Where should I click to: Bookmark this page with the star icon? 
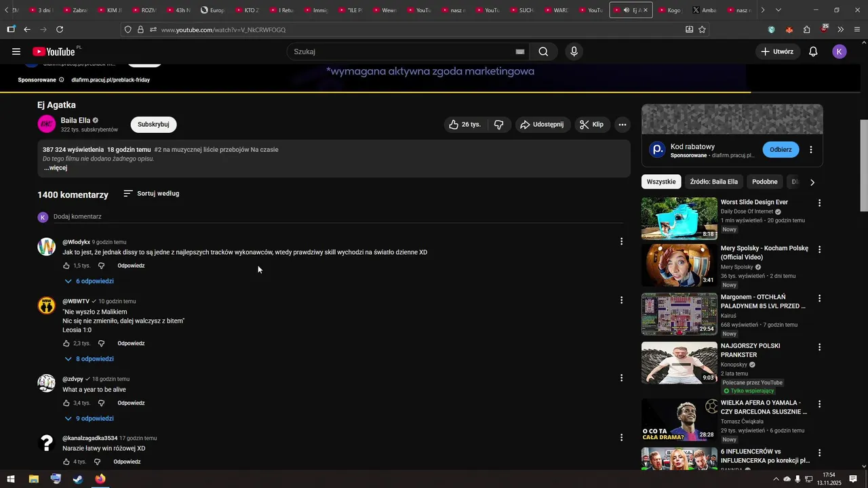702,30
